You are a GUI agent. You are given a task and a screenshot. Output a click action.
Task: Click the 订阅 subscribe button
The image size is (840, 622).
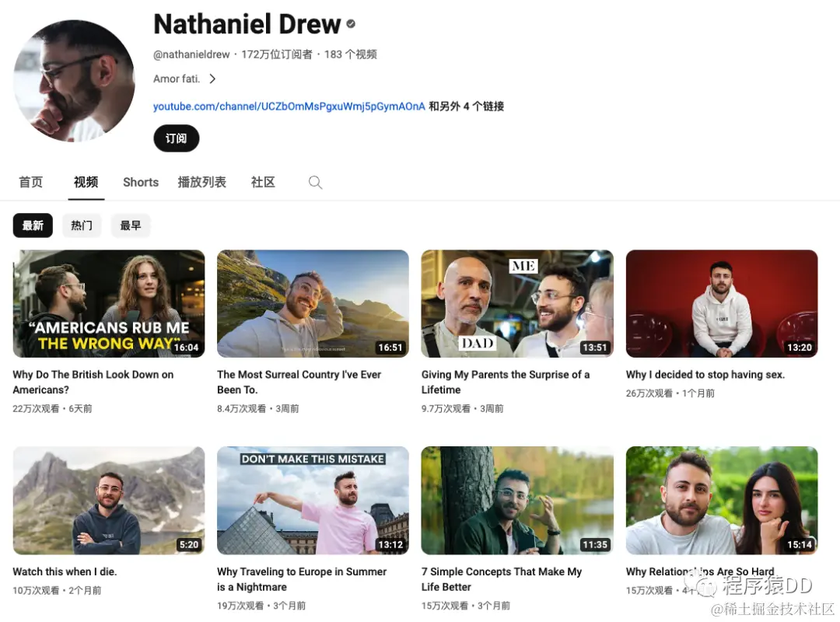[x=177, y=138]
